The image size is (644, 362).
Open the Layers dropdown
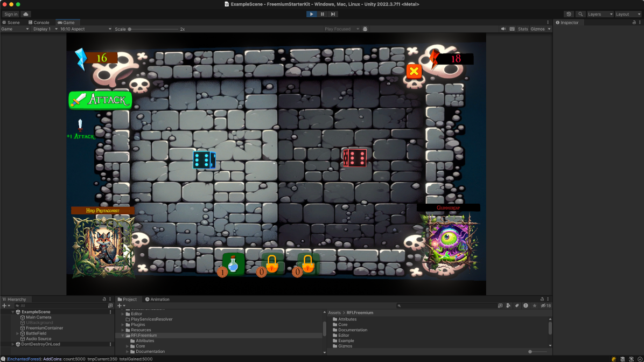click(599, 14)
